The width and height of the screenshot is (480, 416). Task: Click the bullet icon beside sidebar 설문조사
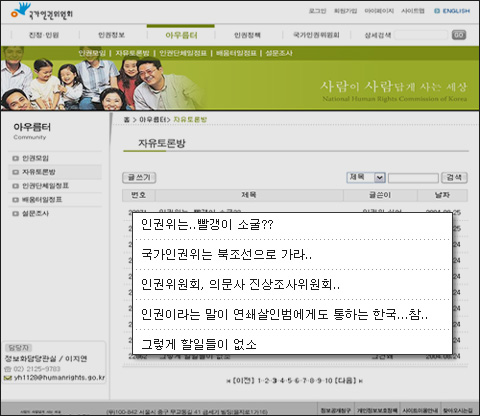pyautogui.click(x=15, y=213)
